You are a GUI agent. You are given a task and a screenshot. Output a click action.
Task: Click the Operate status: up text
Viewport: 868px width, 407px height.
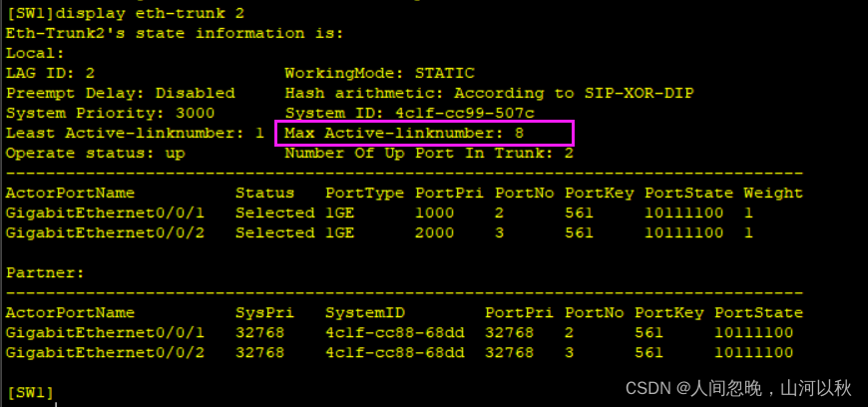(95, 154)
